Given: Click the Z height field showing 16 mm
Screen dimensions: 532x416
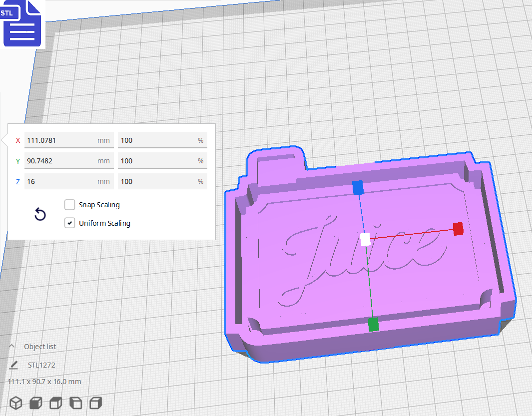Looking at the screenshot, I should pos(69,181).
